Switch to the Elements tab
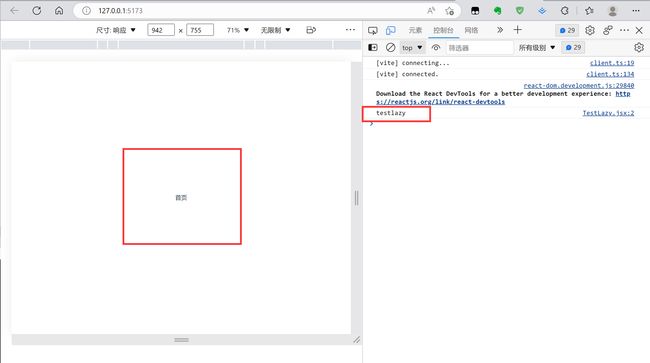This screenshot has width=650, height=363. [x=415, y=30]
